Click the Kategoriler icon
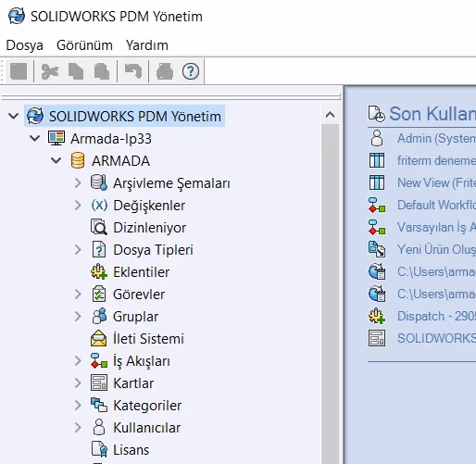476x464 pixels. pyautogui.click(x=99, y=405)
